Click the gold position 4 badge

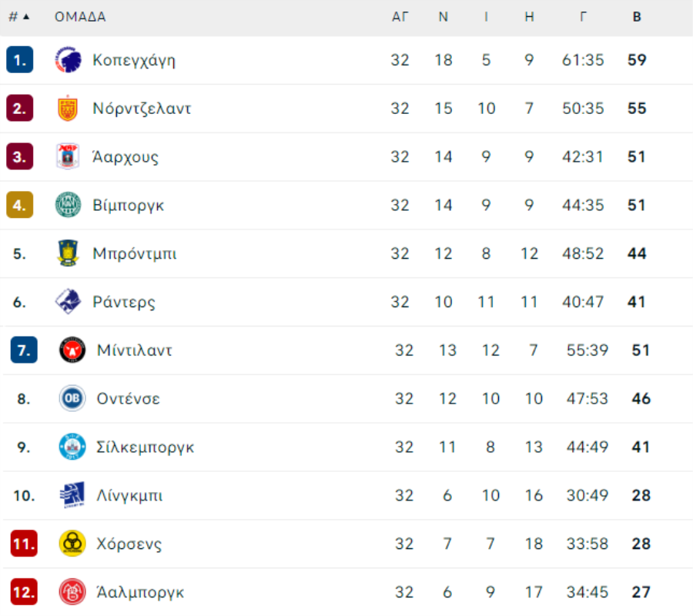tap(19, 205)
